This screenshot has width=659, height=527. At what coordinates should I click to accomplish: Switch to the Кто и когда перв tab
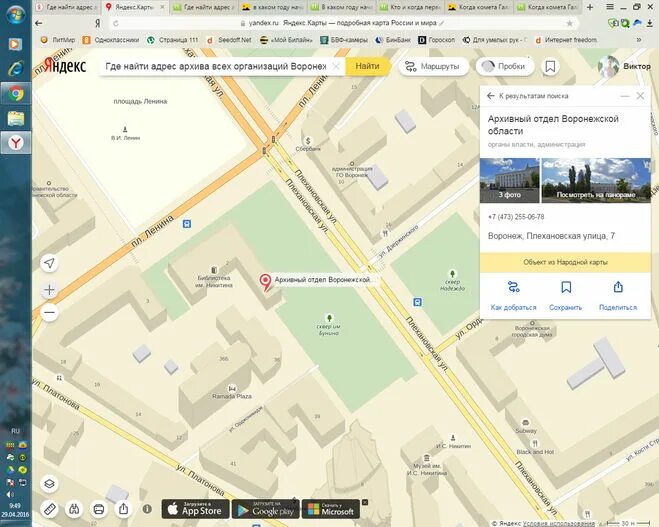[x=411, y=7]
